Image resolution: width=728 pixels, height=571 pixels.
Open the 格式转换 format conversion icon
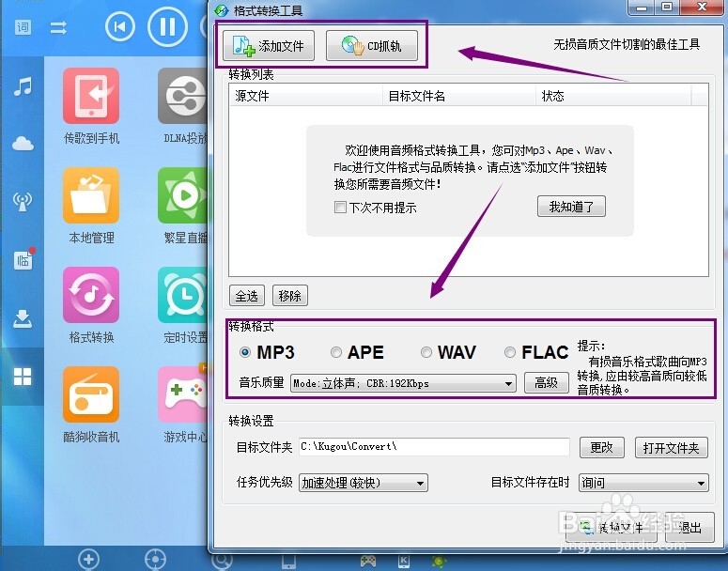click(x=91, y=295)
